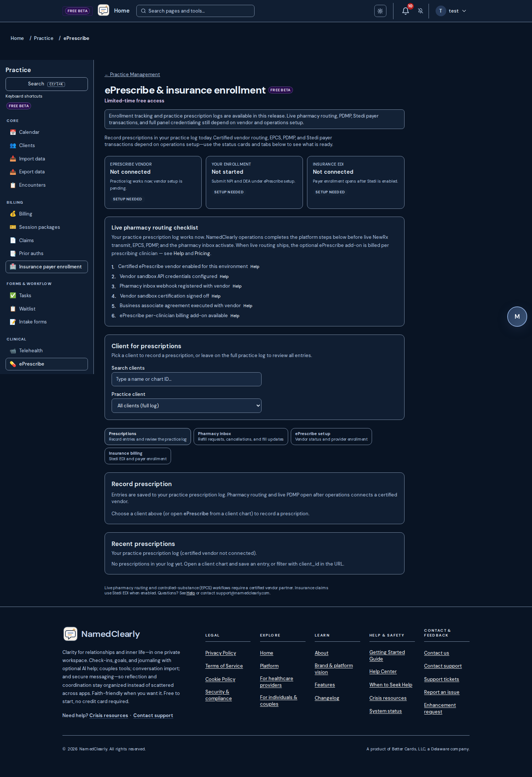The image size is (532, 777).
Task: Click the Insurance payer enrollment hospital icon
Action: [13, 267]
